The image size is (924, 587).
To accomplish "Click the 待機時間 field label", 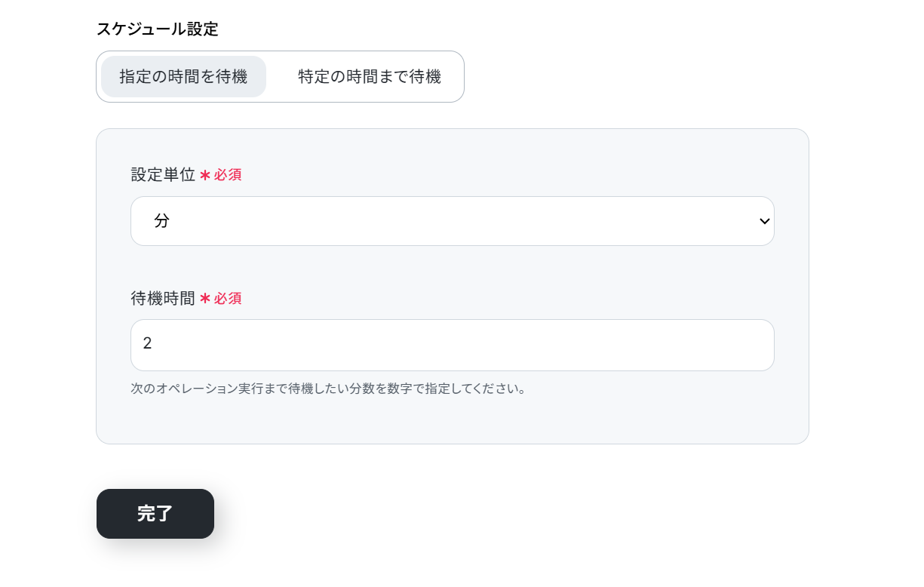I will point(163,299).
